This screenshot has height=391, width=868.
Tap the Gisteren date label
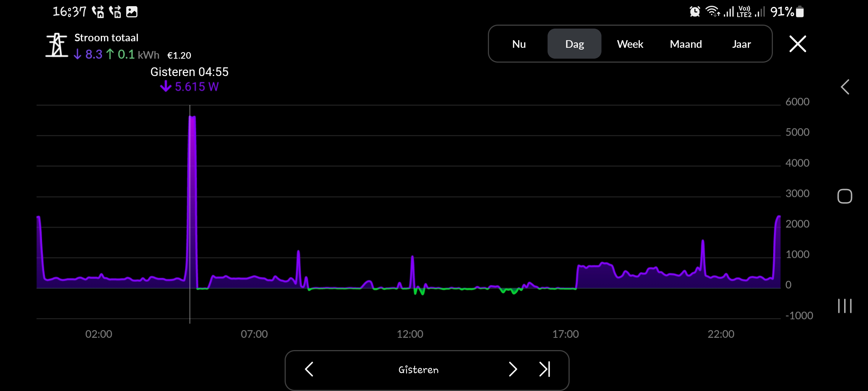pyautogui.click(x=418, y=370)
